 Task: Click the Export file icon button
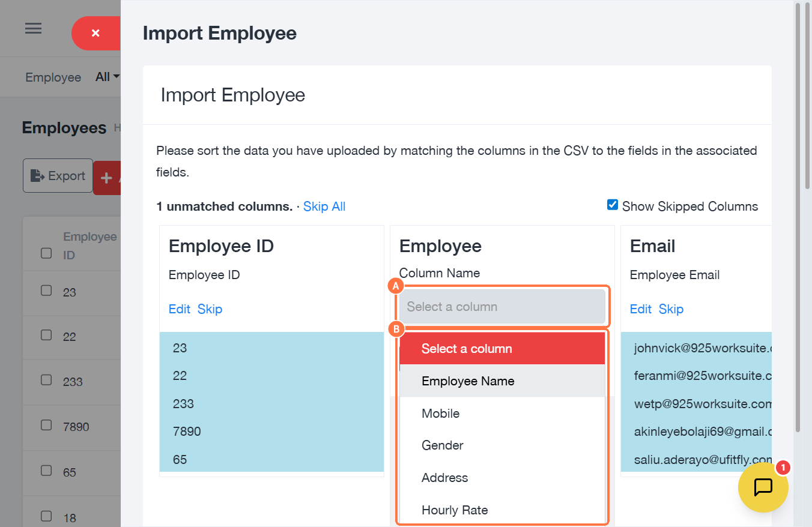[x=58, y=176]
